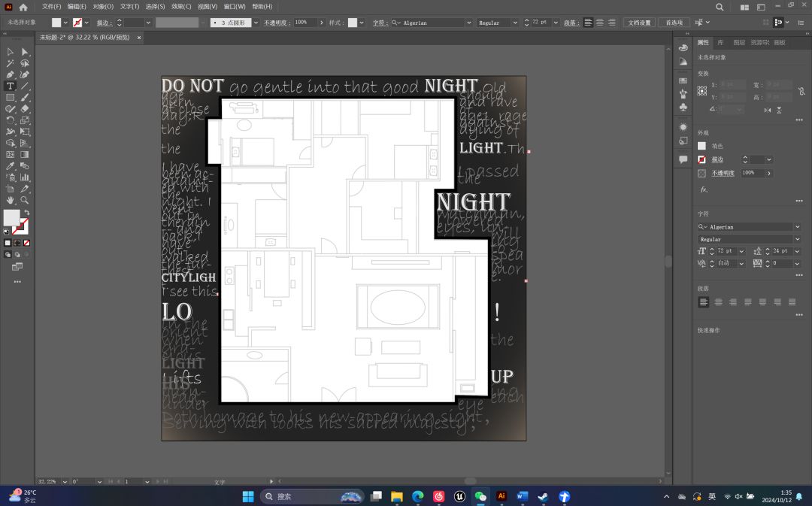Select the Blend tool
Viewport: 812px width, 506px height.
24,165
